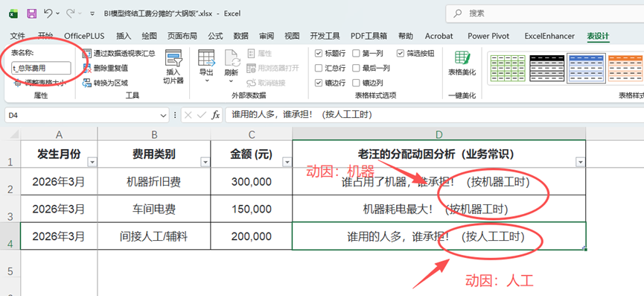644x296 pixels.
Task: Toggle the 汇总行 checkbox
Action: point(319,69)
